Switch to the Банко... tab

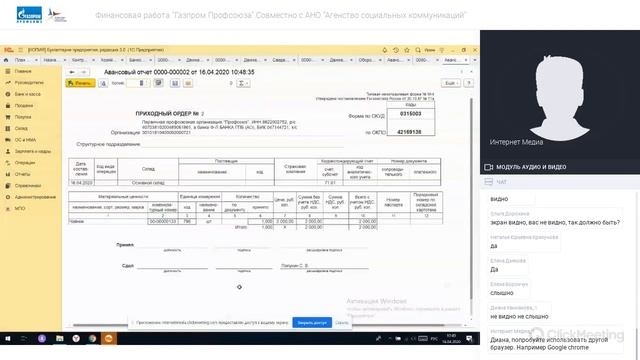click(140, 60)
